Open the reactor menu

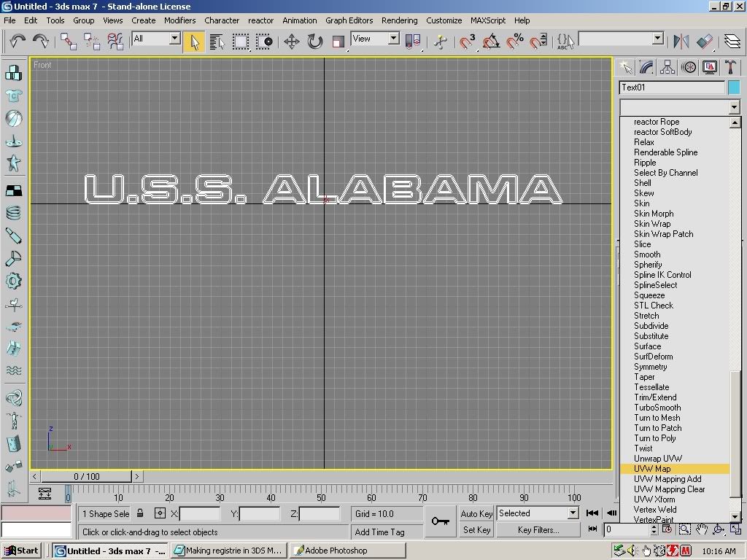click(260, 20)
